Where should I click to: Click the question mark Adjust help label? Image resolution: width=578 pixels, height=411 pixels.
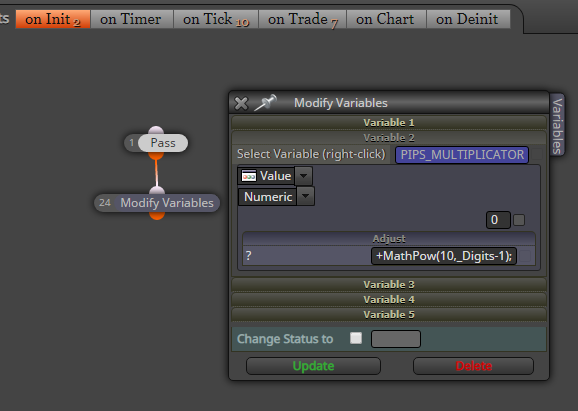coord(248,256)
